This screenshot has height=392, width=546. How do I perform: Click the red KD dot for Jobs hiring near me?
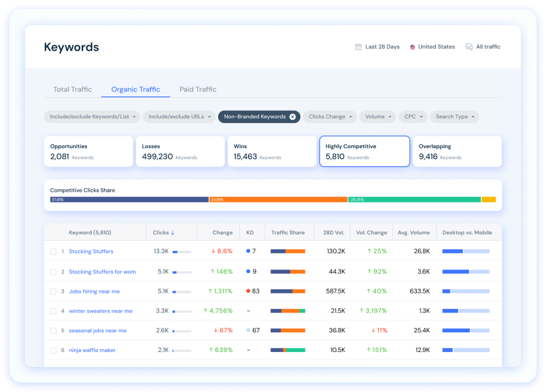[248, 291]
